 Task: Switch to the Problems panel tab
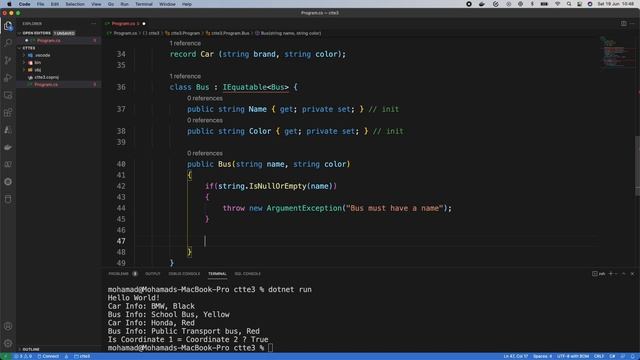click(x=118, y=274)
